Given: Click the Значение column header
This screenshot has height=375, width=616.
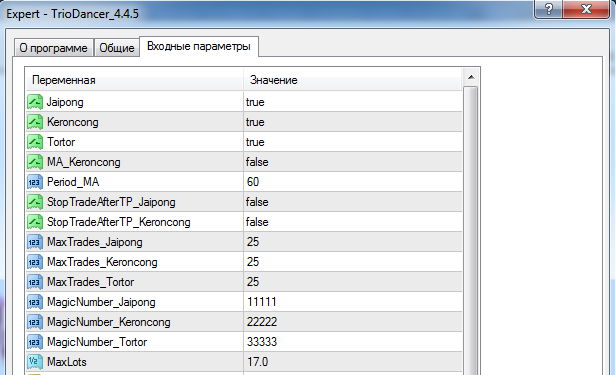Looking at the screenshot, I should point(353,80).
